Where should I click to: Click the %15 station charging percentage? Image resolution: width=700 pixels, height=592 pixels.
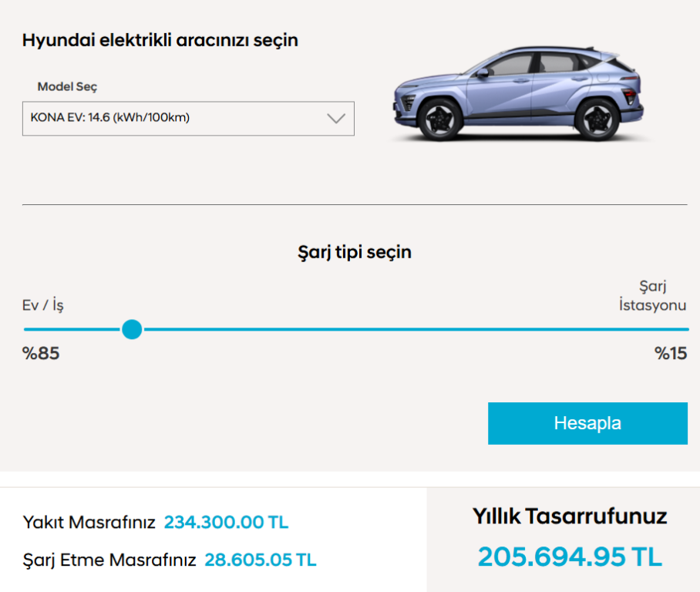tap(671, 354)
